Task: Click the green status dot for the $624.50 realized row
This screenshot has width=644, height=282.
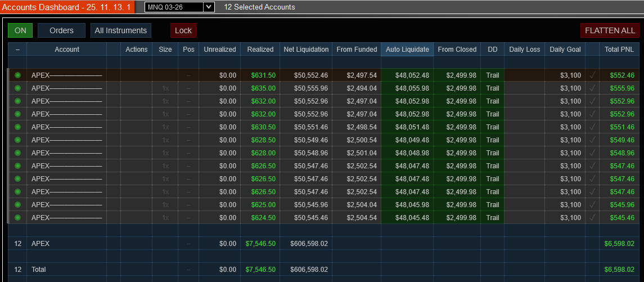Action: click(17, 217)
